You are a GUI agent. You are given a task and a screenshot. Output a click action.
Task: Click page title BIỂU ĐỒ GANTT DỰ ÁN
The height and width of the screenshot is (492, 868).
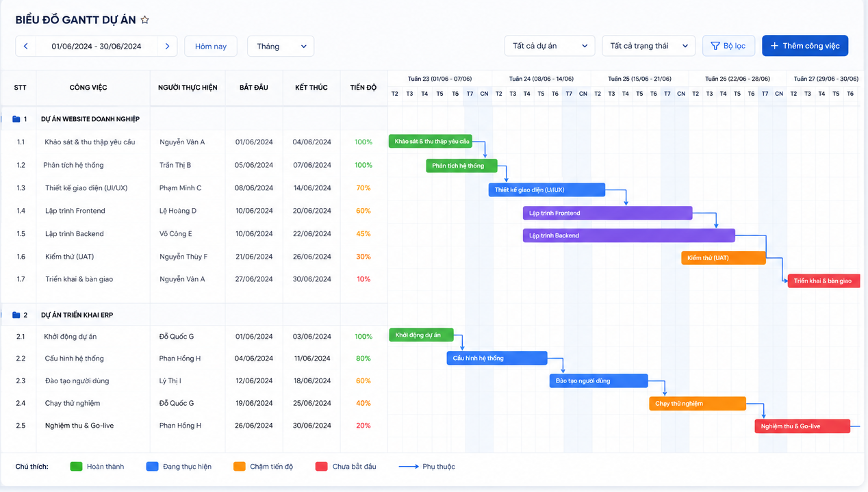click(x=75, y=20)
